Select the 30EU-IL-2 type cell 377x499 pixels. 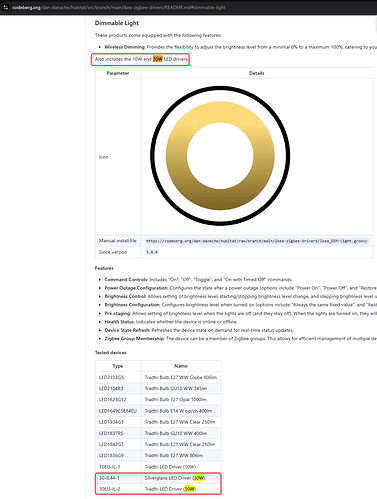point(118,489)
